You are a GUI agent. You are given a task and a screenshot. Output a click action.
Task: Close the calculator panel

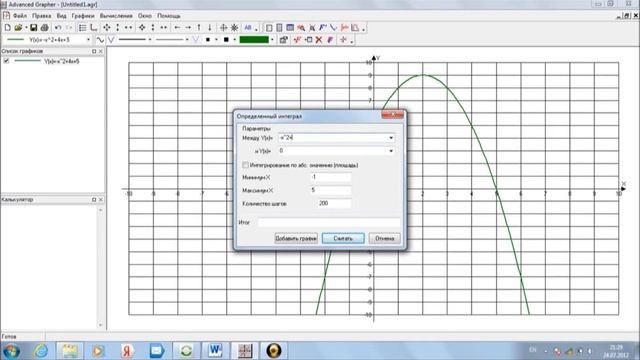[101, 200]
